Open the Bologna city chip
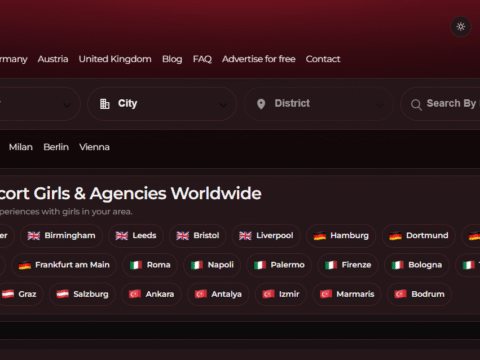The width and height of the screenshot is (480, 360). tap(417, 265)
